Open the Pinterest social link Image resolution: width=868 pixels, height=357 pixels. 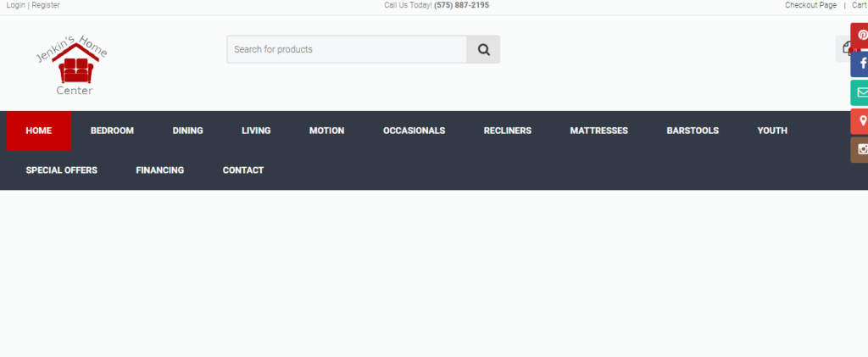tap(861, 36)
